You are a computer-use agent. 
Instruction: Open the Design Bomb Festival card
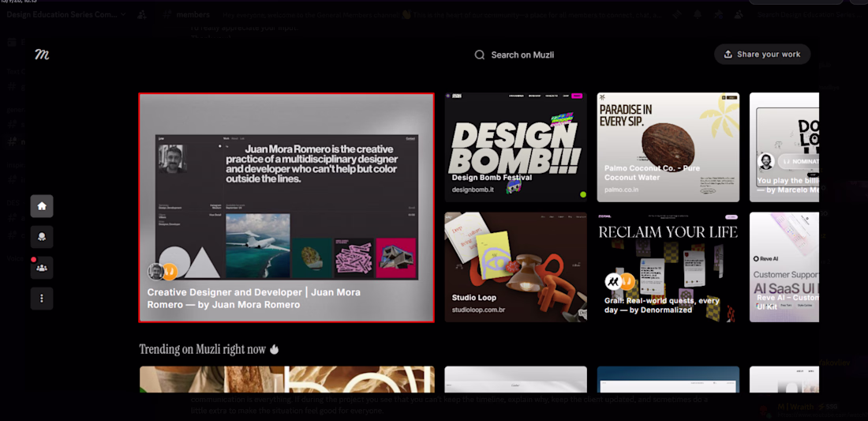tap(516, 148)
